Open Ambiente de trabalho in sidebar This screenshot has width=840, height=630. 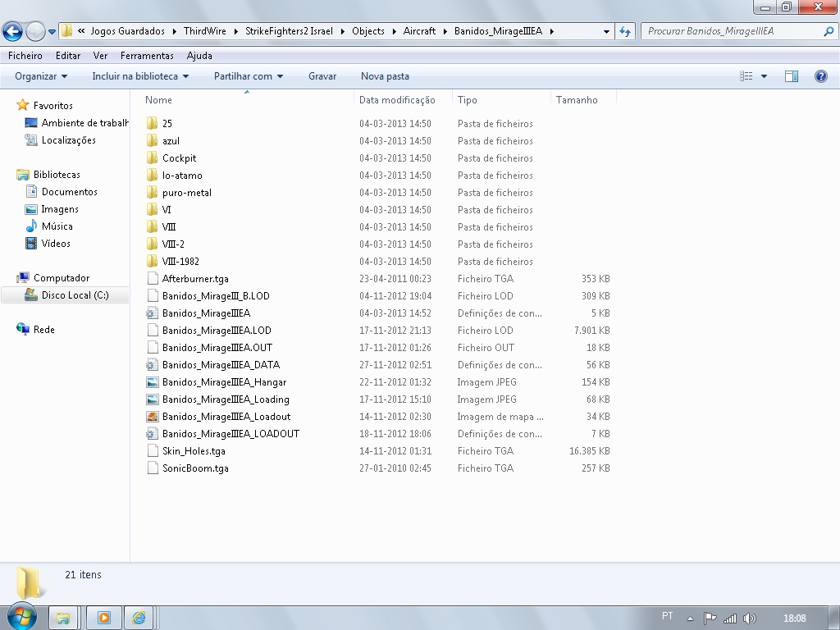[x=85, y=123]
